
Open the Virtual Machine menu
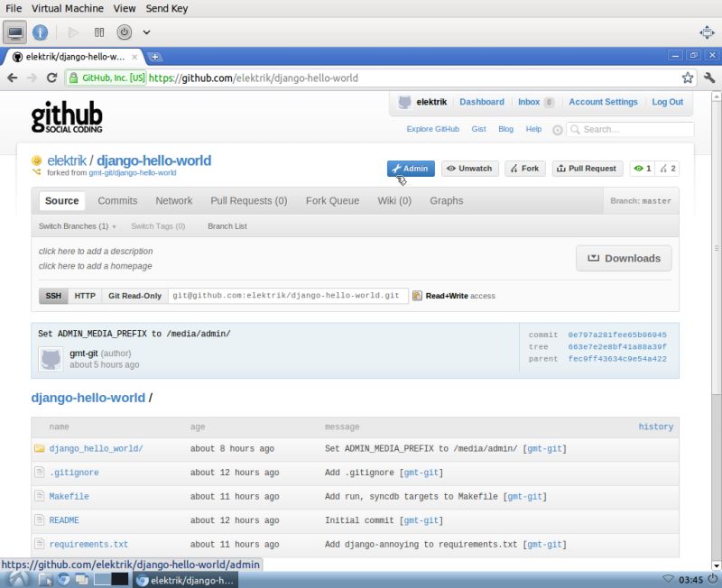pos(69,8)
